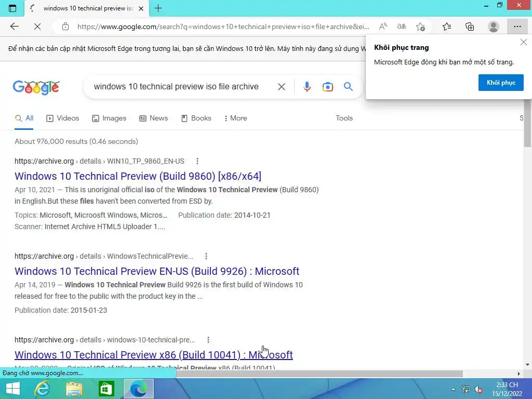The image size is (532, 399).
Task: Open the Windows Start button
Action: click(13, 389)
